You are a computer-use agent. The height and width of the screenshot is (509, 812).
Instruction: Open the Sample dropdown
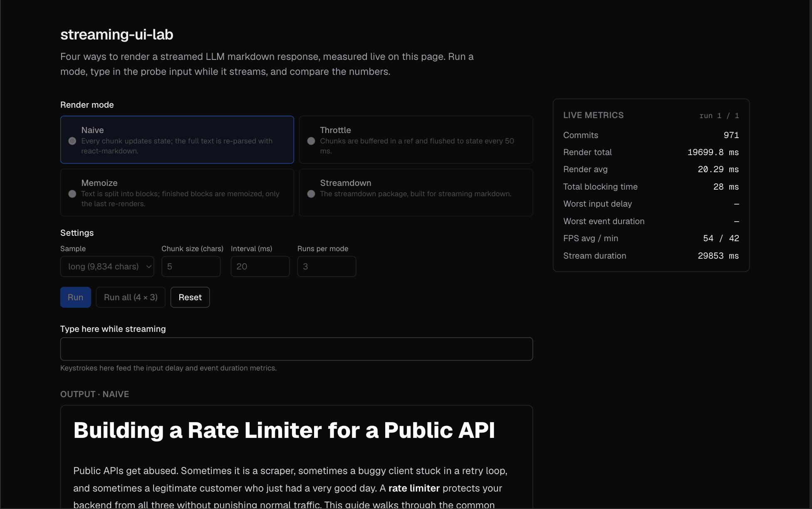tap(107, 267)
